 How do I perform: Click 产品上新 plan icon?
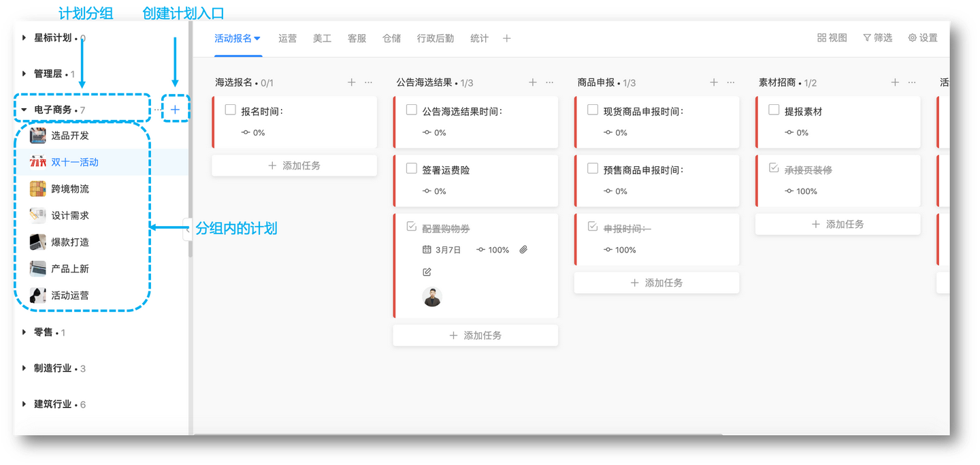click(x=38, y=268)
